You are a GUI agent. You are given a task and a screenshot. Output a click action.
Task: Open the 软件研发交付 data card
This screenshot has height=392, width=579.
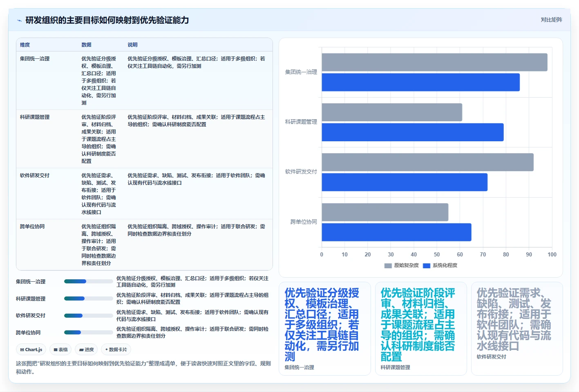tap(517, 329)
